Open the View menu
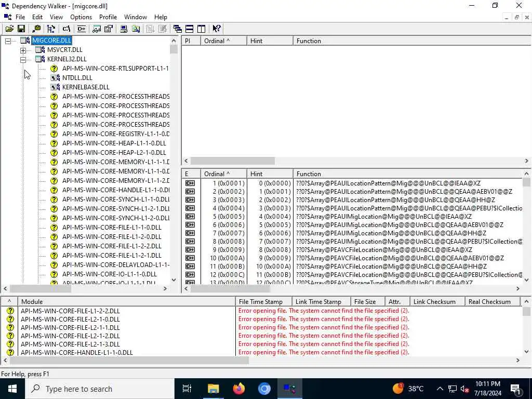532x399 pixels. click(x=56, y=17)
